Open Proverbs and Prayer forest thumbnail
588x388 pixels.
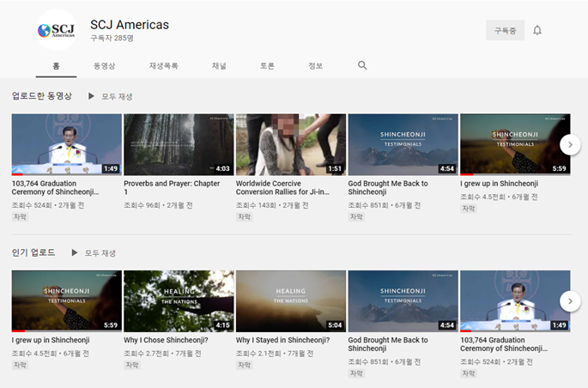[179, 145]
